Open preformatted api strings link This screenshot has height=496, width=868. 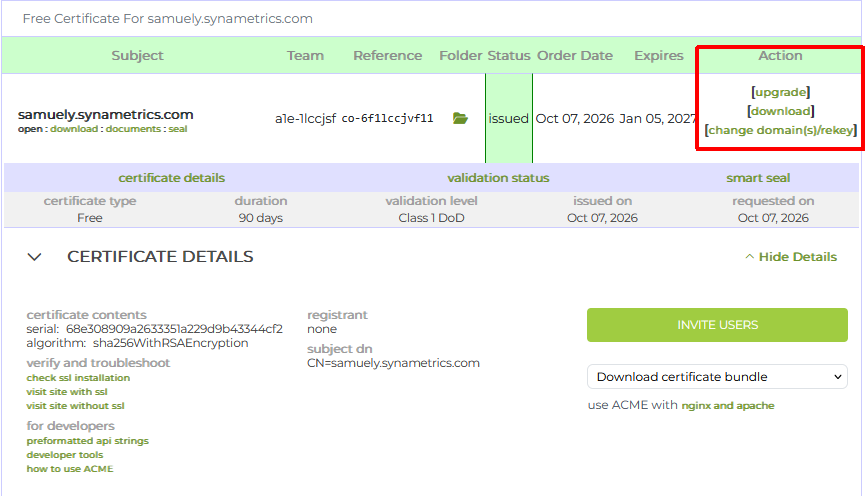(87, 441)
